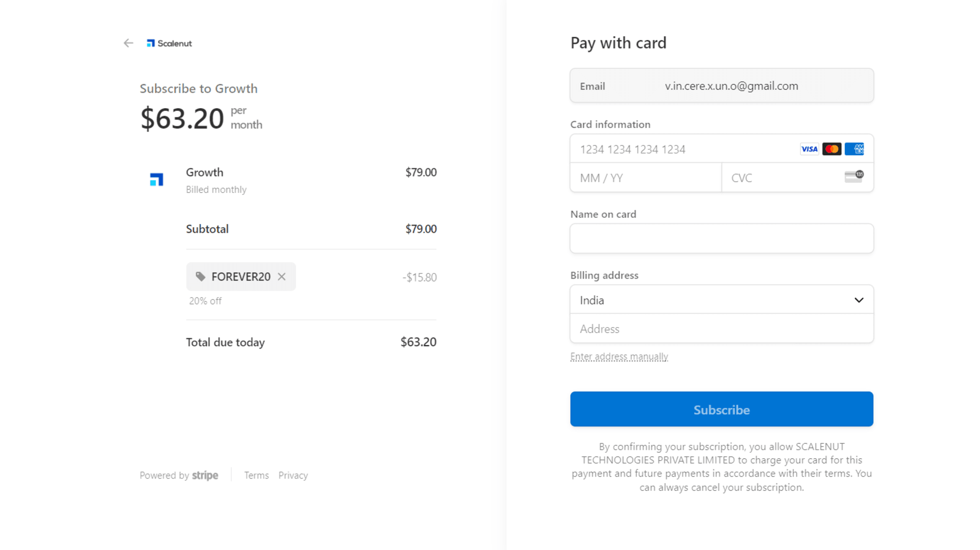Click the coupon tag icon beside FOREVER20

point(200,277)
